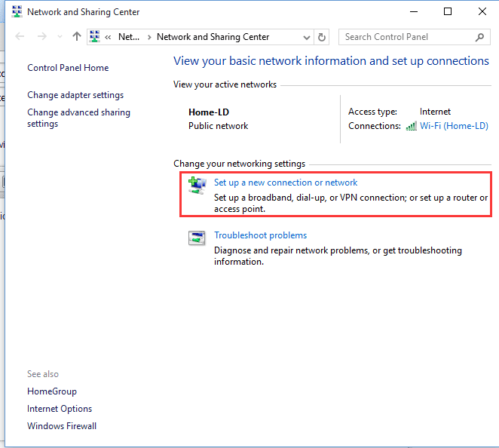Open the recent locations dropdown arrow

[x=60, y=37]
